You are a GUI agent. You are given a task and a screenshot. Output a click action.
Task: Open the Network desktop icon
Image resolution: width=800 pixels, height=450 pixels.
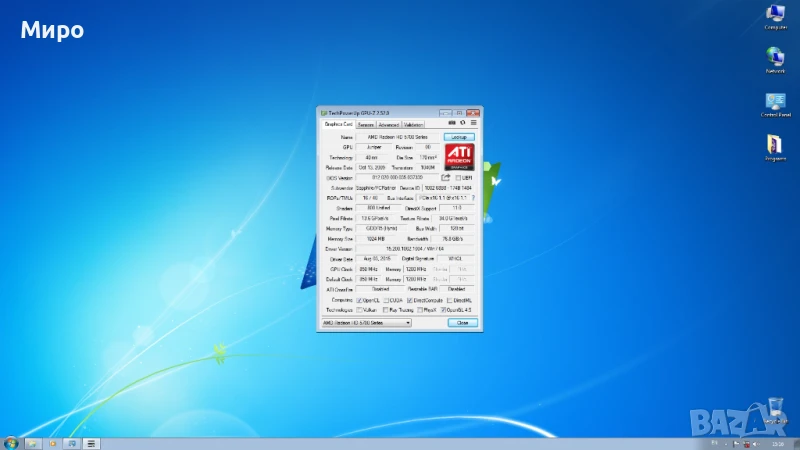pos(774,56)
